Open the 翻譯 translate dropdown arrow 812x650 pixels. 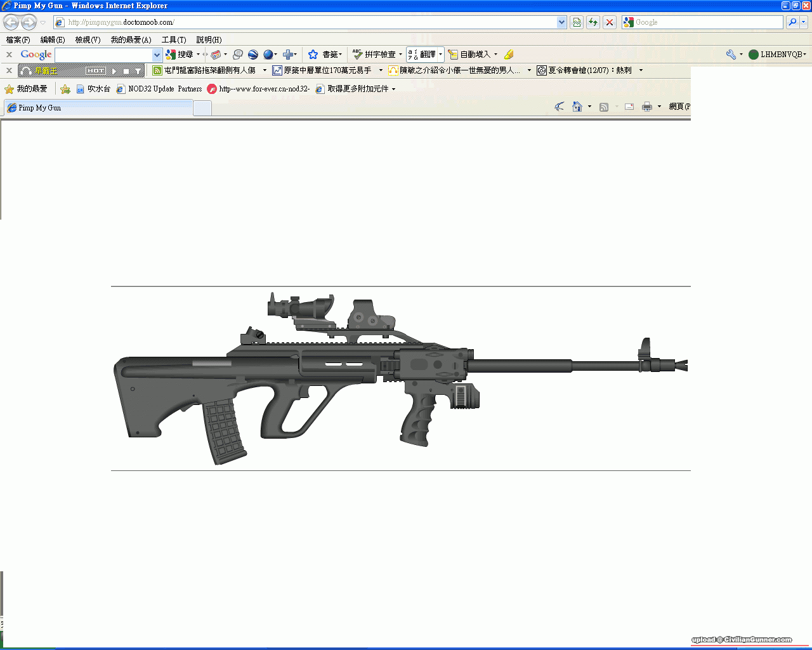(440, 55)
